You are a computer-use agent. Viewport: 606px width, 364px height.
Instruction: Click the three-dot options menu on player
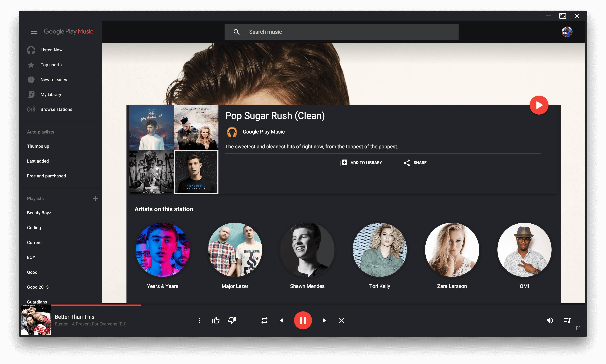coord(200,320)
